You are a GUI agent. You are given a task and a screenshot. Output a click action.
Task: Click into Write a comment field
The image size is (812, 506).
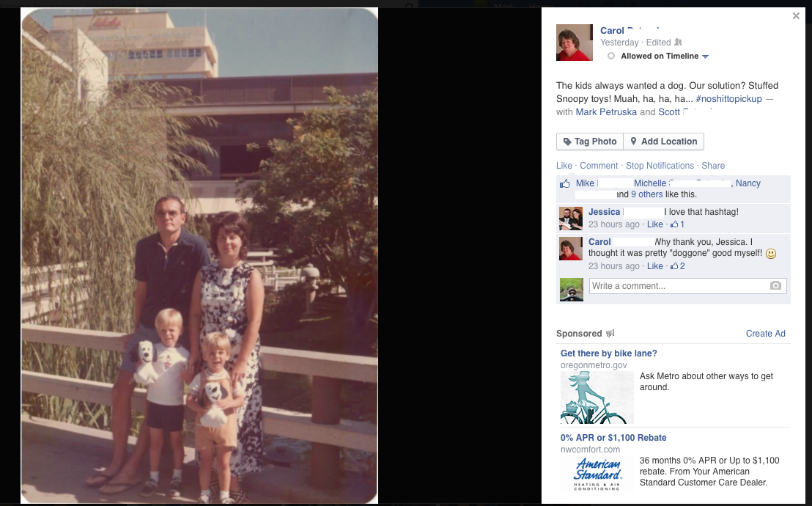pyautogui.click(x=687, y=286)
